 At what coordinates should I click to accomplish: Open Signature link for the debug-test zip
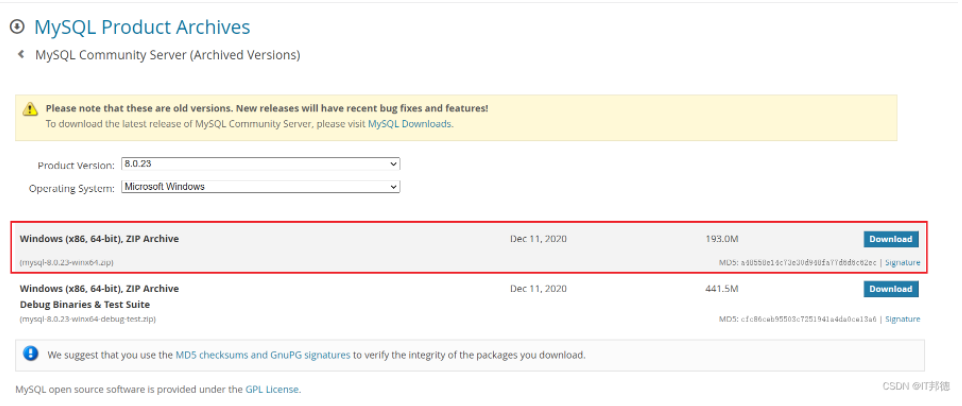902,319
